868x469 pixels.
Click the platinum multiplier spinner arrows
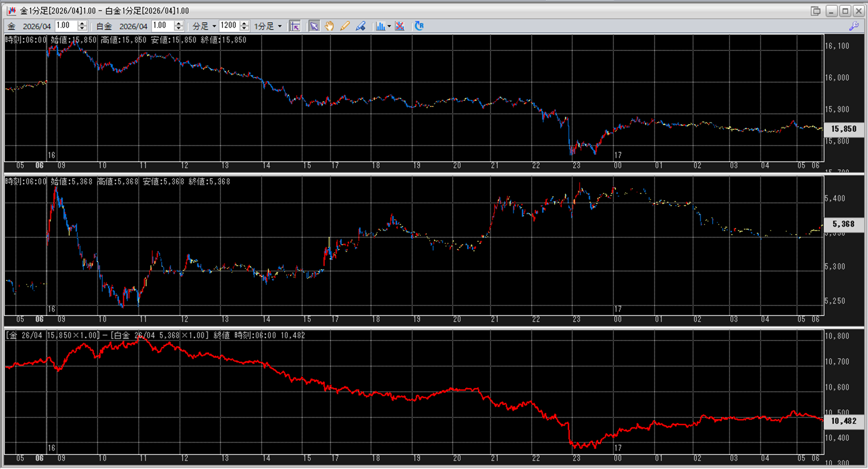179,26
